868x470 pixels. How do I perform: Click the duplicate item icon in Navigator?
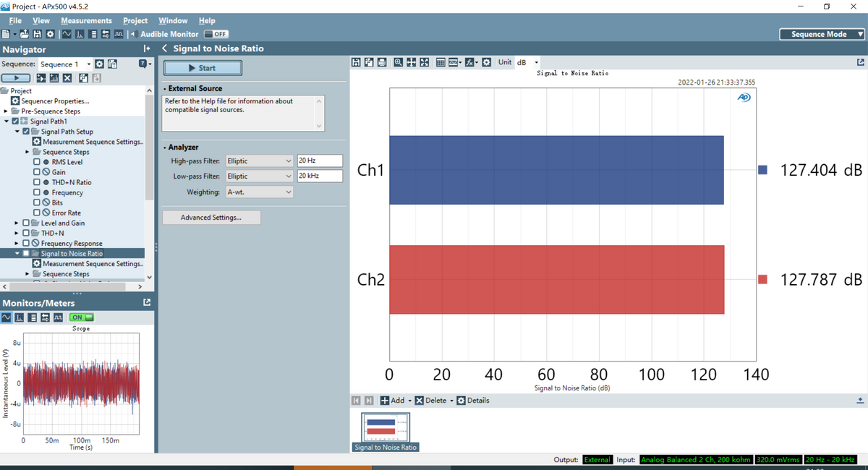(83, 78)
